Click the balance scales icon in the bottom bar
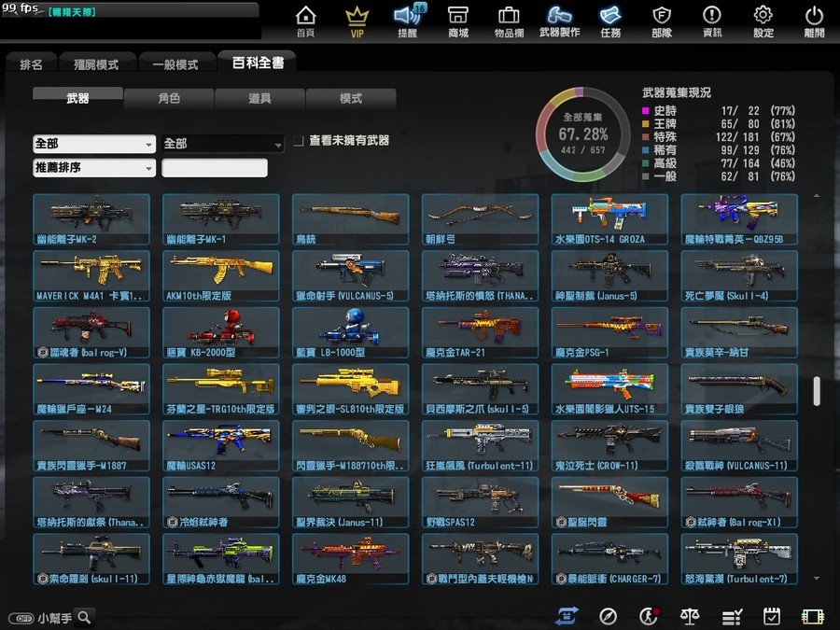 [x=690, y=617]
